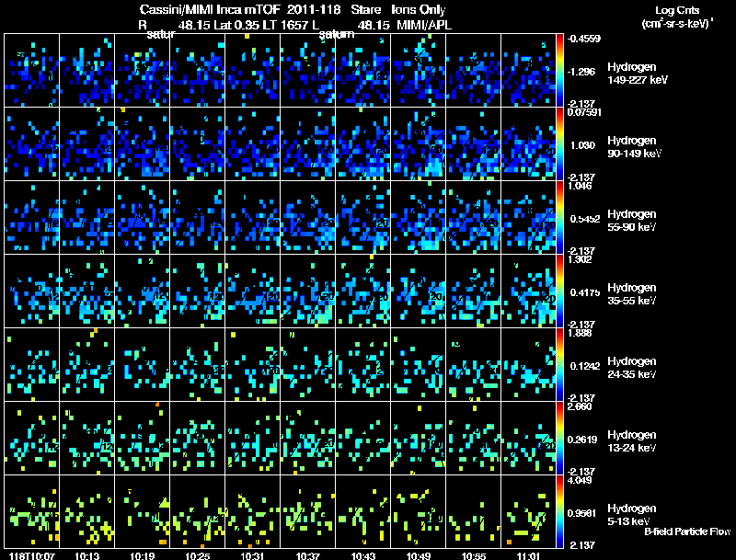Screen dimensions: 736x560
Task: Open the 55-90 keV image panel at 10:37
Action: [x=308, y=218]
